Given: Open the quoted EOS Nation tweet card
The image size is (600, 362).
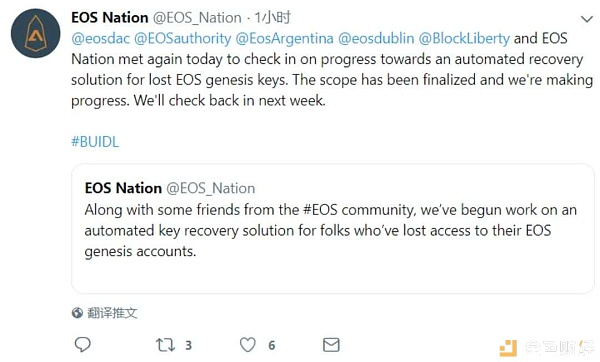Looking at the screenshot, I should click(x=333, y=229).
